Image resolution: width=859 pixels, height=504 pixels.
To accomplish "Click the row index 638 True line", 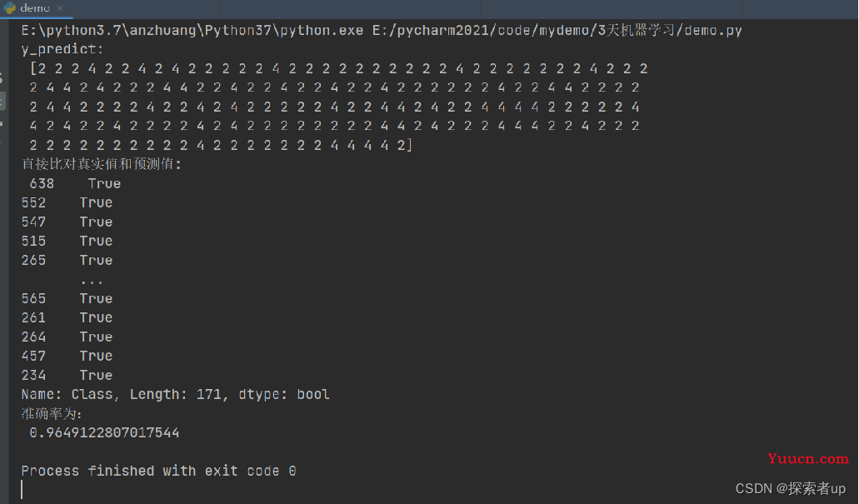I will [x=75, y=183].
